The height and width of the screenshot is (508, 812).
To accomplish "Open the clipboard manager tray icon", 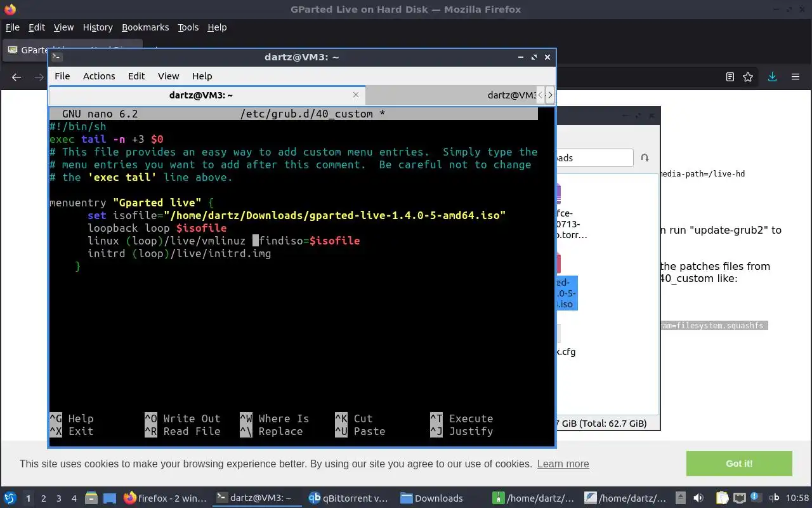I will [722, 498].
